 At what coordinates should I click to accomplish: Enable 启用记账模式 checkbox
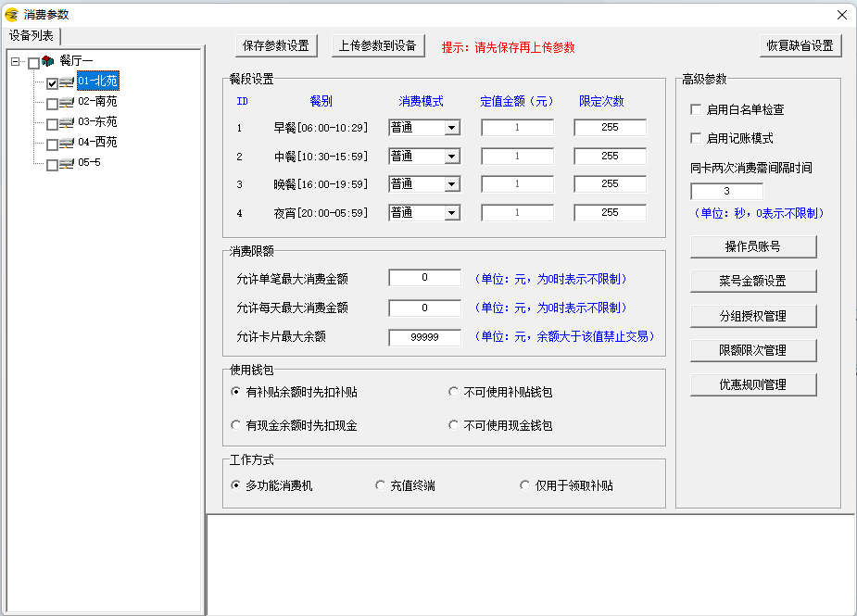pyautogui.click(x=696, y=138)
